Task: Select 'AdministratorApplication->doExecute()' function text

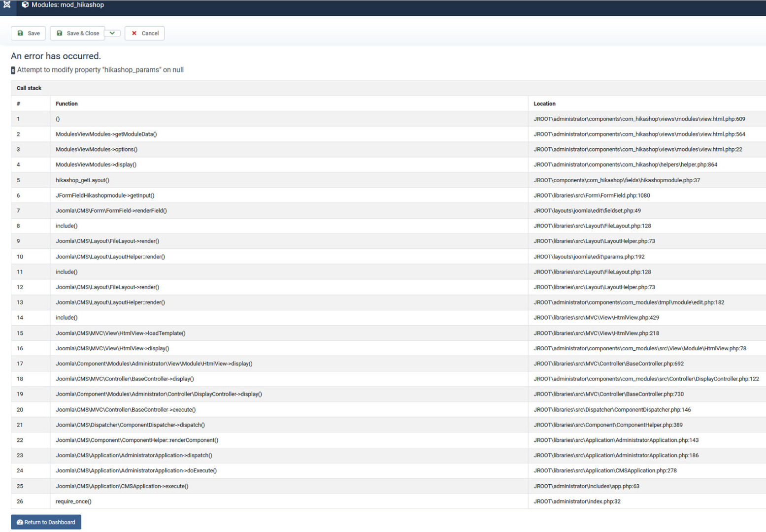Action: pyautogui.click(x=169, y=471)
